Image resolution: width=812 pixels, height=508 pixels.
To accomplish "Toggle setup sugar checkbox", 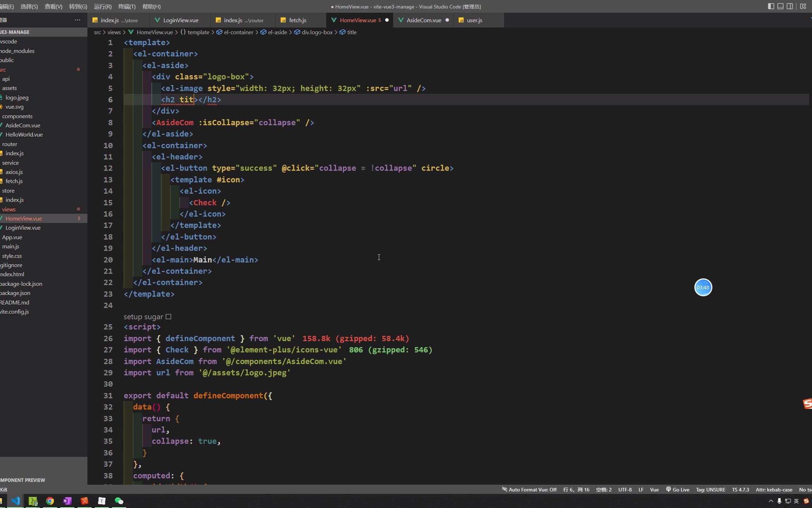I will (x=168, y=317).
